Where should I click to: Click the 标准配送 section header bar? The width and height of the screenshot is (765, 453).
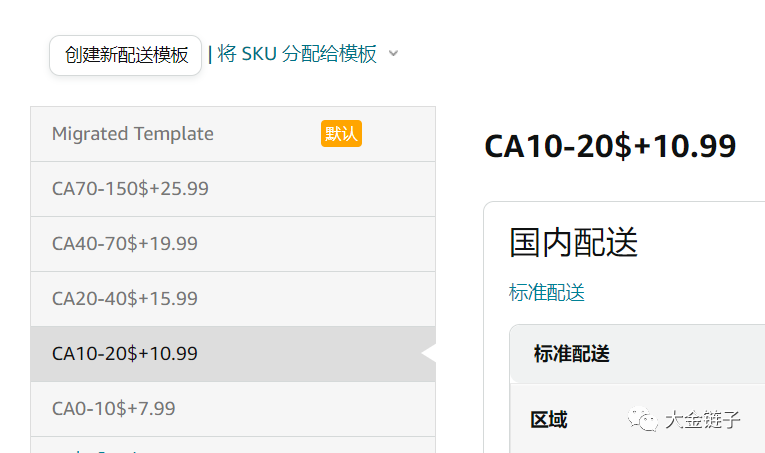[x=637, y=354]
